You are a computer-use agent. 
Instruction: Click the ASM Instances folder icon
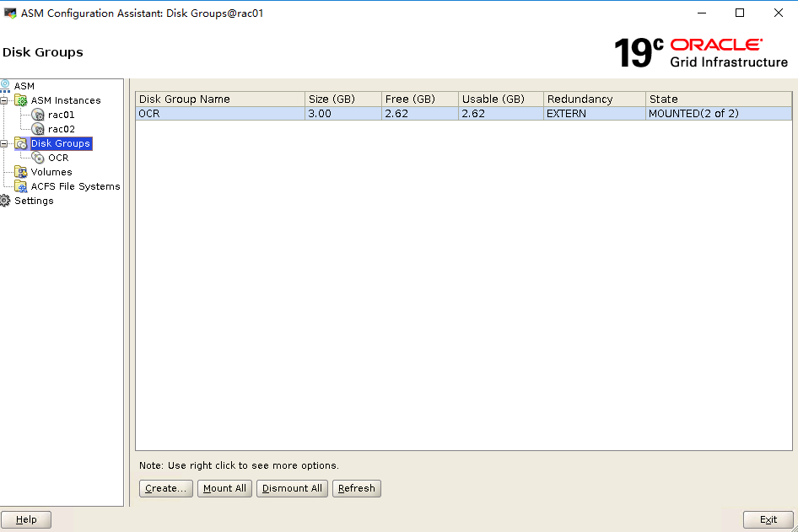tap(21, 100)
